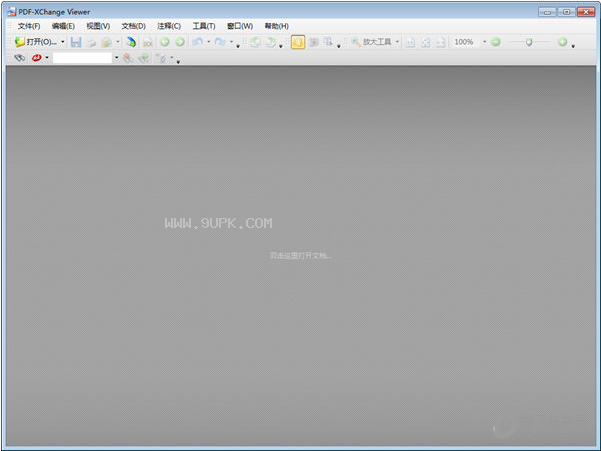Expand the search box dropdown arrow
Image resolution: width=601 pixels, height=451 pixels.
pyautogui.click(x=117, y=58)
